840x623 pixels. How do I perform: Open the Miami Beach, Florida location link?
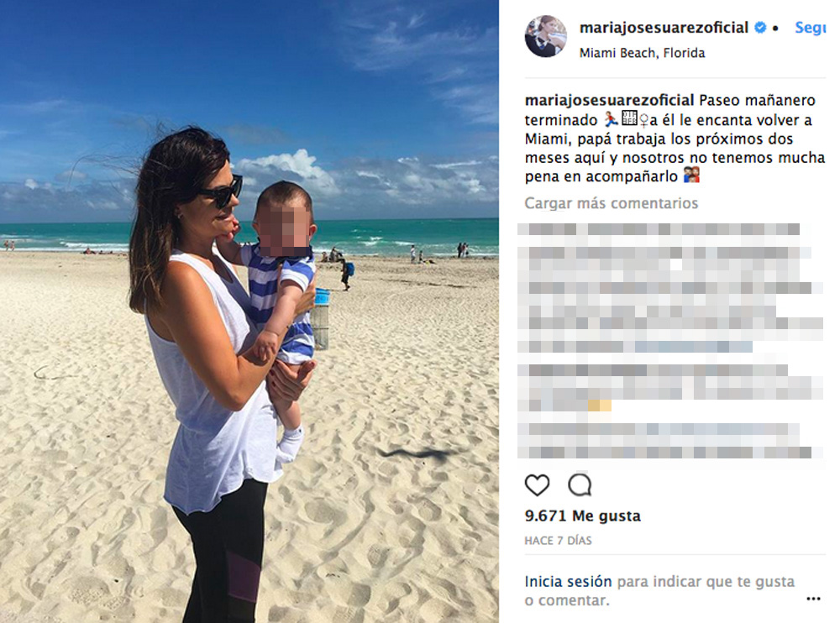pyautogui.click(x=642, y=53)
